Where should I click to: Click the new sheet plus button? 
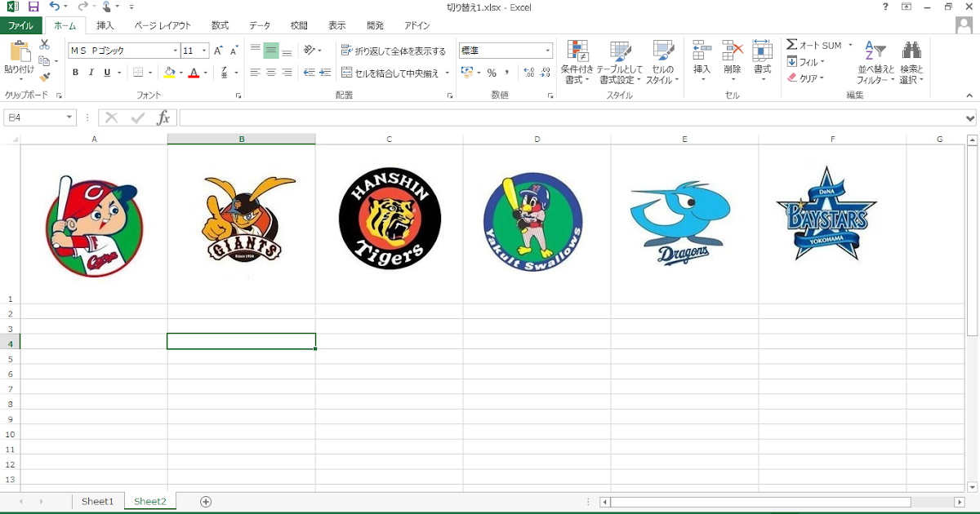(x=206, y=501)
